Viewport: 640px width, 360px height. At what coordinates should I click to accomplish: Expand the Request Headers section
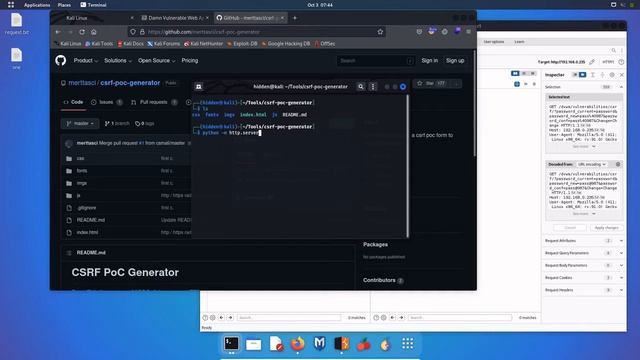coord(584,290)
